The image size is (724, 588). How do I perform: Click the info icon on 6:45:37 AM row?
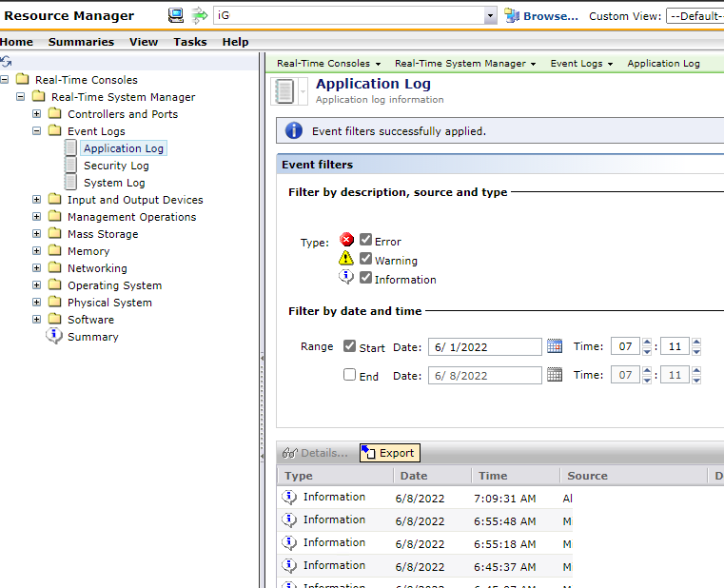click(289, 565)
